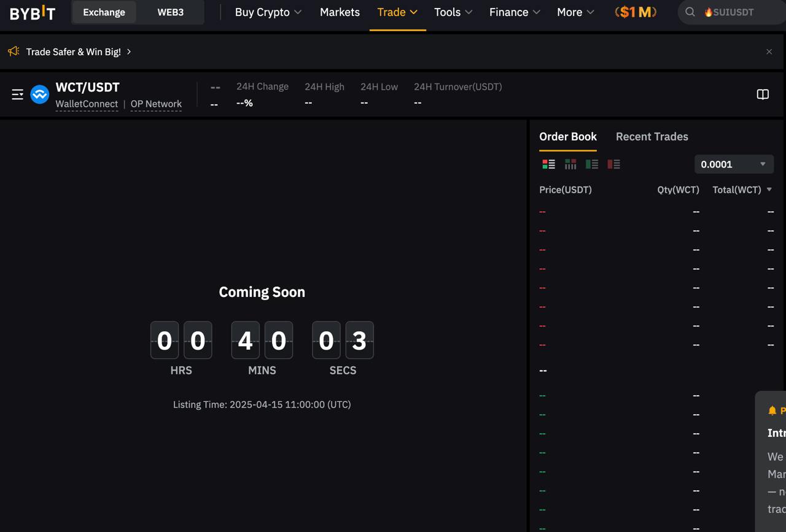Open the 0.0001 price precision dropdown

[x=734, y=164]
